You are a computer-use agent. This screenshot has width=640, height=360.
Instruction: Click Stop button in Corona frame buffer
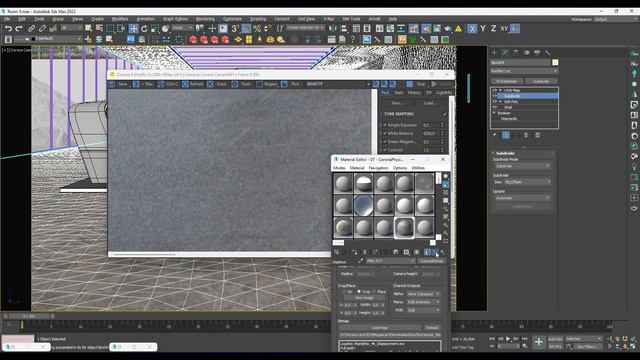tap(416, 84)
